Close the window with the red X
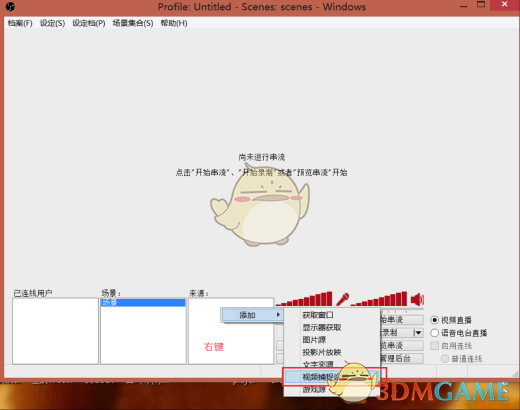520x410 pixels. pyautogui.click(x=505, y=4)
